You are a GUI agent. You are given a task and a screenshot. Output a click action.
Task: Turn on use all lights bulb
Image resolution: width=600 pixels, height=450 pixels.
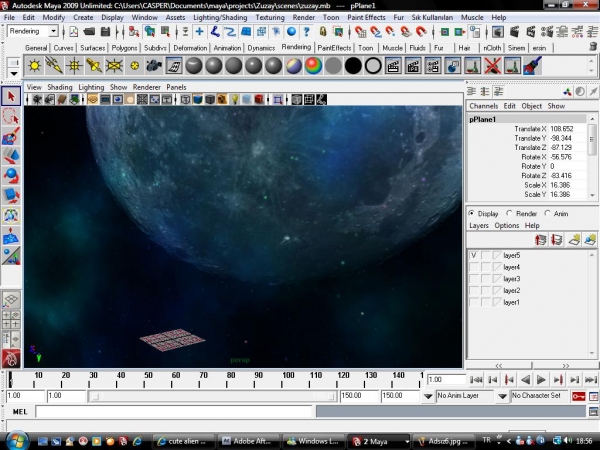[x=235, y=100]
